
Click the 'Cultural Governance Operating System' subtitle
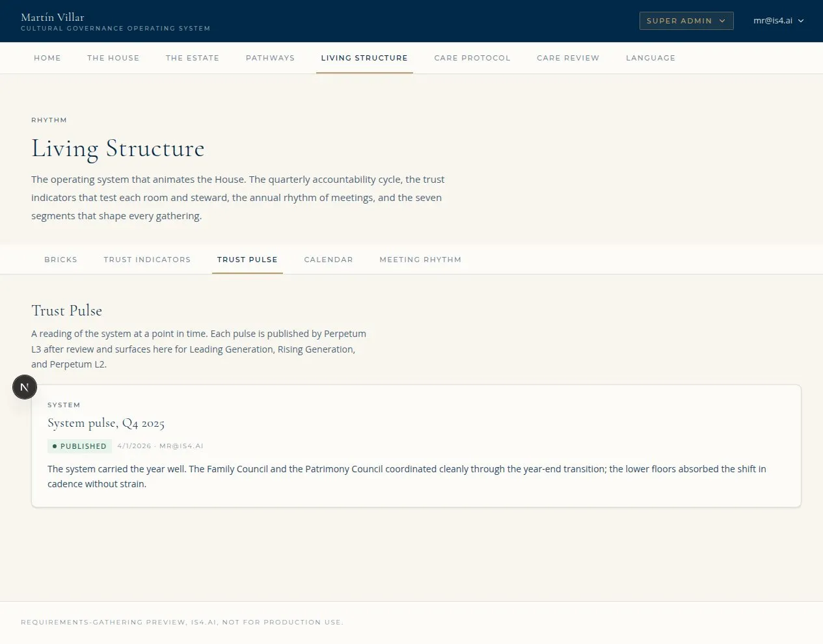[x=115, y=29]
